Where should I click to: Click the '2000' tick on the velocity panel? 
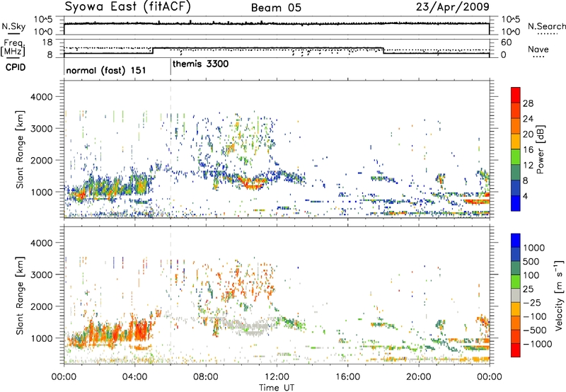[42, 306]
